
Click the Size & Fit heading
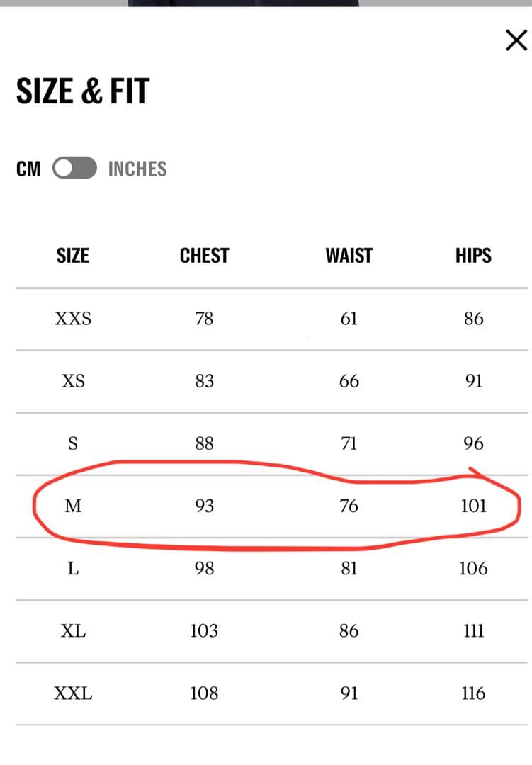tap(83, 91)
